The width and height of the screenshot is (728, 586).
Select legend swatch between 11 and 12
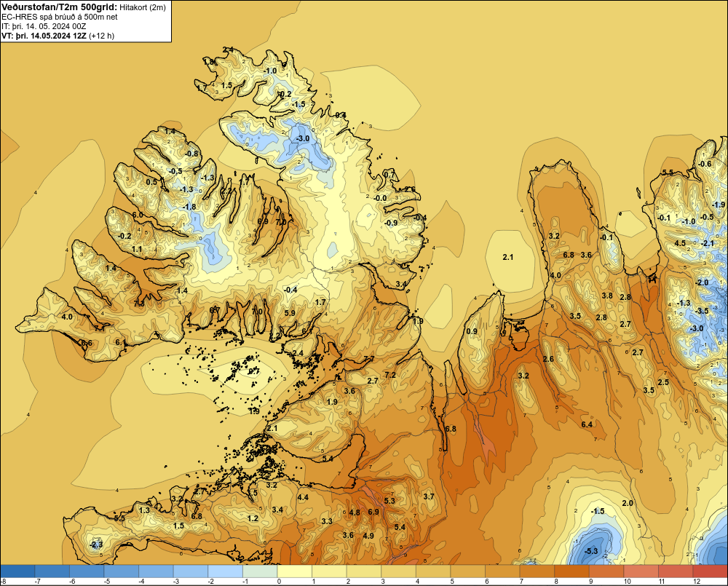(x=676, y=571)
